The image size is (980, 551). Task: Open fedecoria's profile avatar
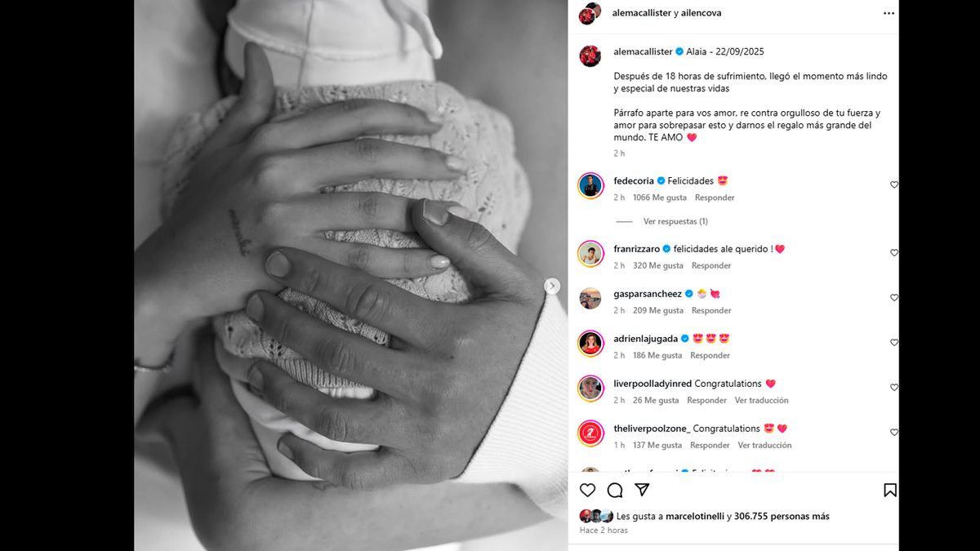[x=590, y=186]
